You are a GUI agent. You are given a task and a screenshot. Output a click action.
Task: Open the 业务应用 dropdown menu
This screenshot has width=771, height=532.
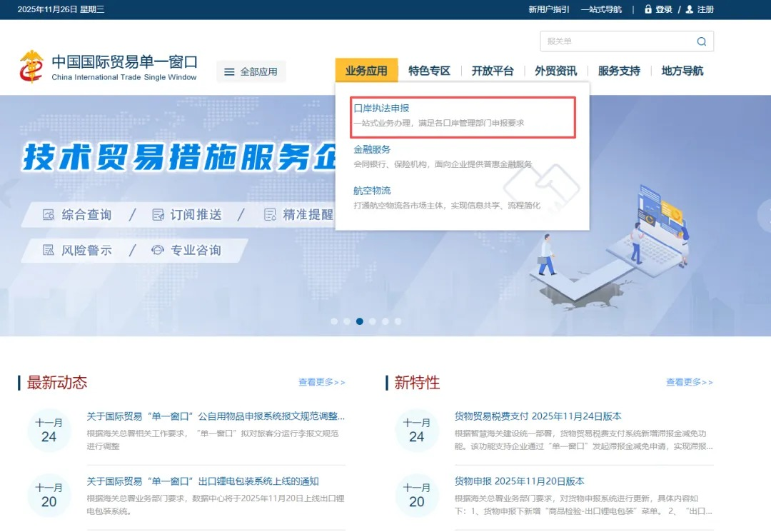(x=366, y=71)
